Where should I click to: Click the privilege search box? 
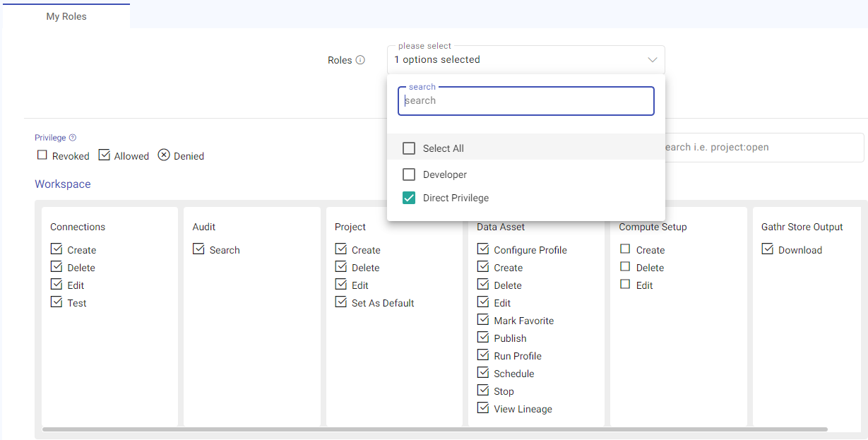[x=763, y=148]
